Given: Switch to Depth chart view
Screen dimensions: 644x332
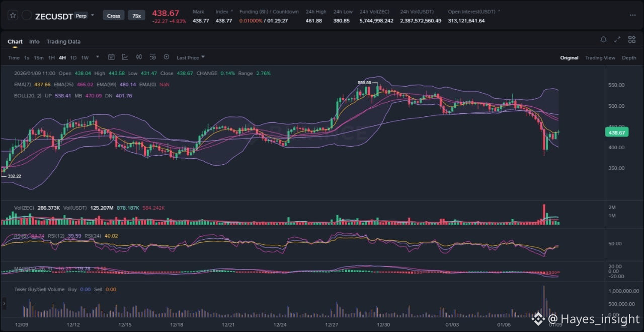Looking at the screenshot, I should (x=629, y=57).
